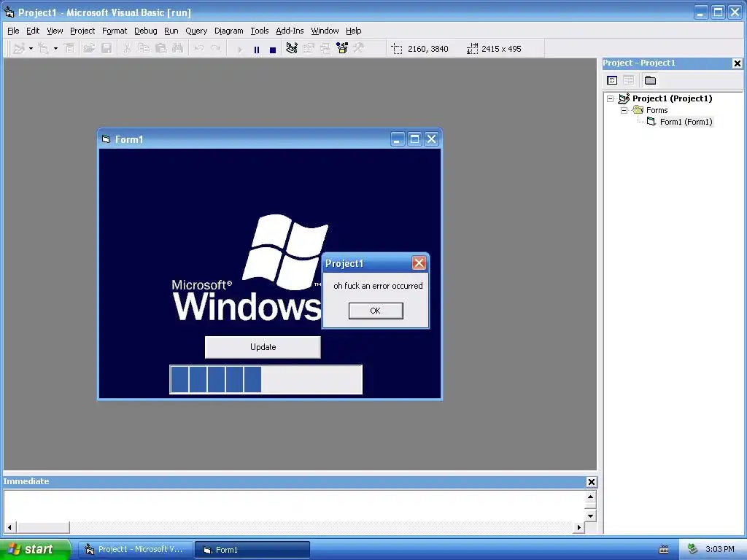
Task: Close the Project Explorer panel
Action: tap(737, 63)
